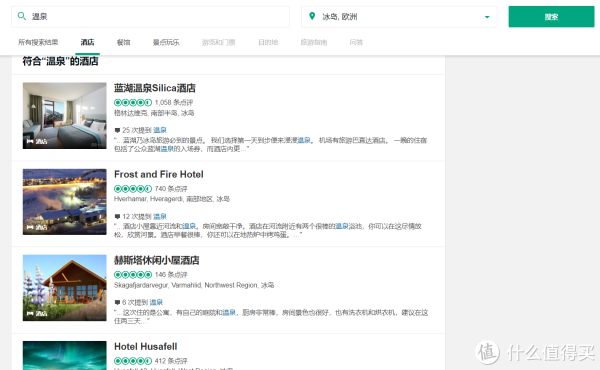Click 温泉 link after 25 次提到
Viewport: 600px width, 370px height.
[160, 130]
